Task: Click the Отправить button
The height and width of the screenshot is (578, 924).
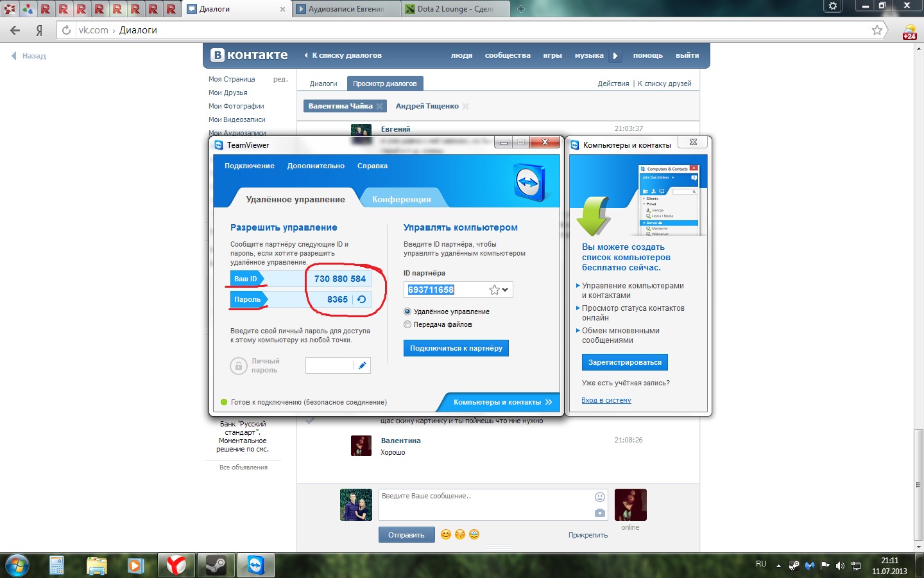Action: 406,535
